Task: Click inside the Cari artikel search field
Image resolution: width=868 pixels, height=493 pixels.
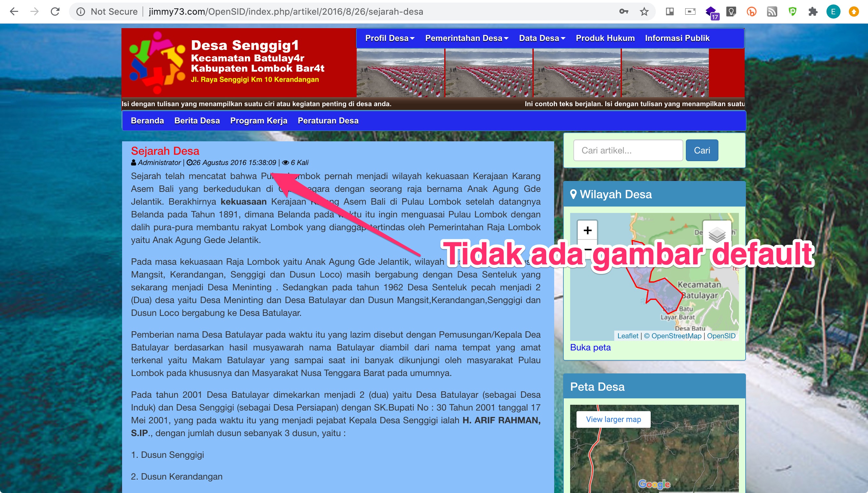Action: click(627, 150)
